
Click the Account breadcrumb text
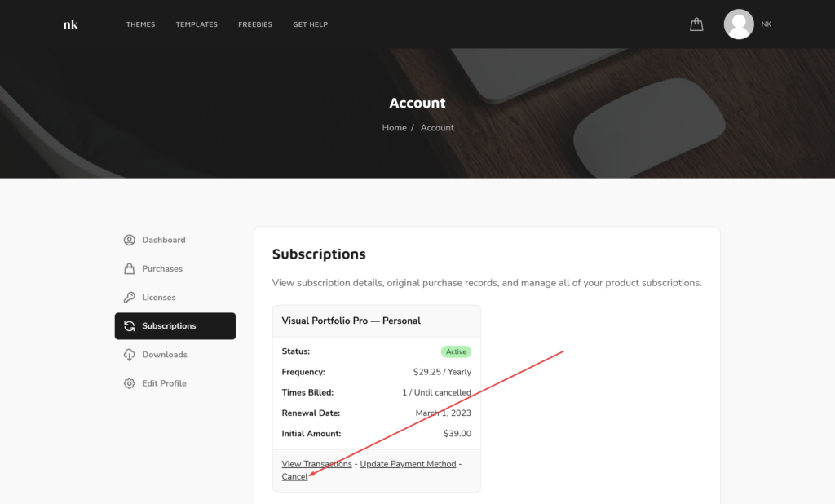437,128
